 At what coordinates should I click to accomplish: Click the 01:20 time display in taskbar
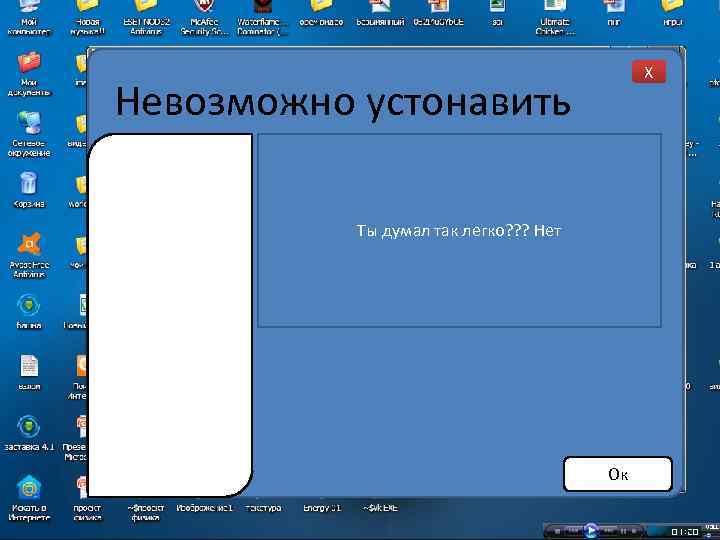(x=685, y=532)
